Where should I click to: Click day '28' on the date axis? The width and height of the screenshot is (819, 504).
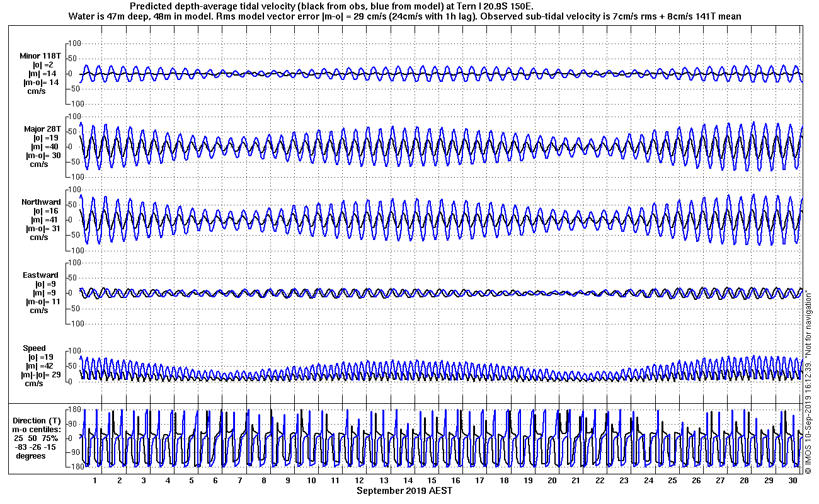point(745,481)
